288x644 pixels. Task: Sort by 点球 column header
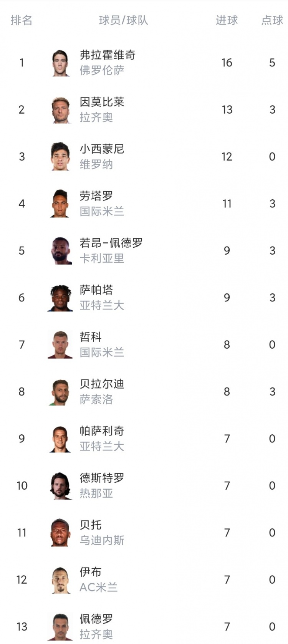[x=272, y=20]
